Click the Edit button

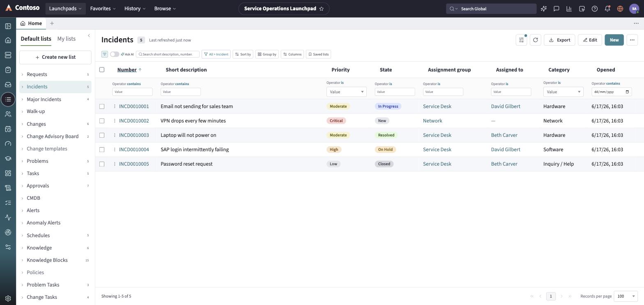(x=590, y=40)
